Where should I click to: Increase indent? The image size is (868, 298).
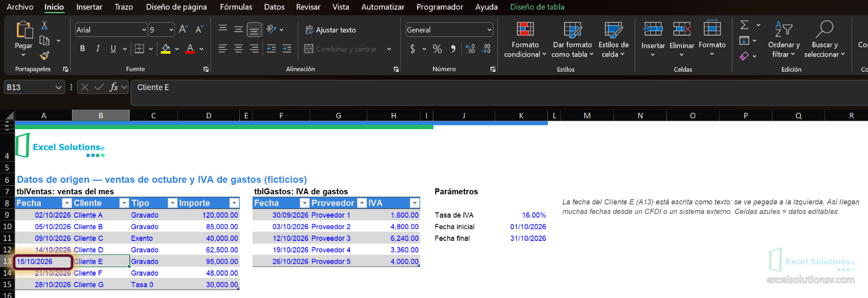coord(287,49)
